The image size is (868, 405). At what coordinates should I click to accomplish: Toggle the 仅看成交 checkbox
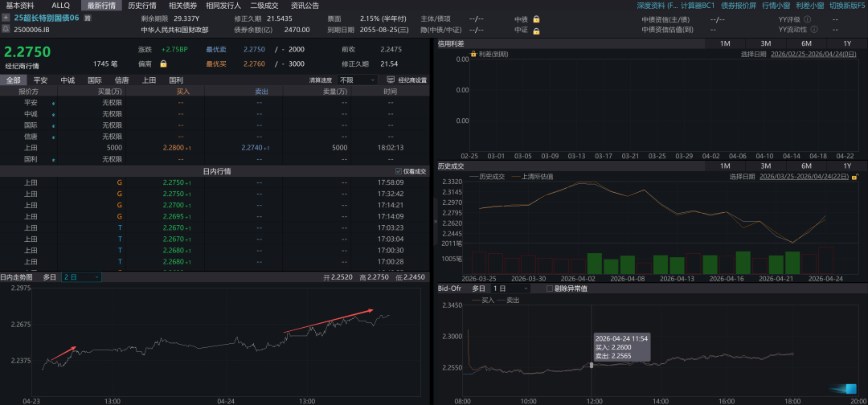[x=399, y=171]
